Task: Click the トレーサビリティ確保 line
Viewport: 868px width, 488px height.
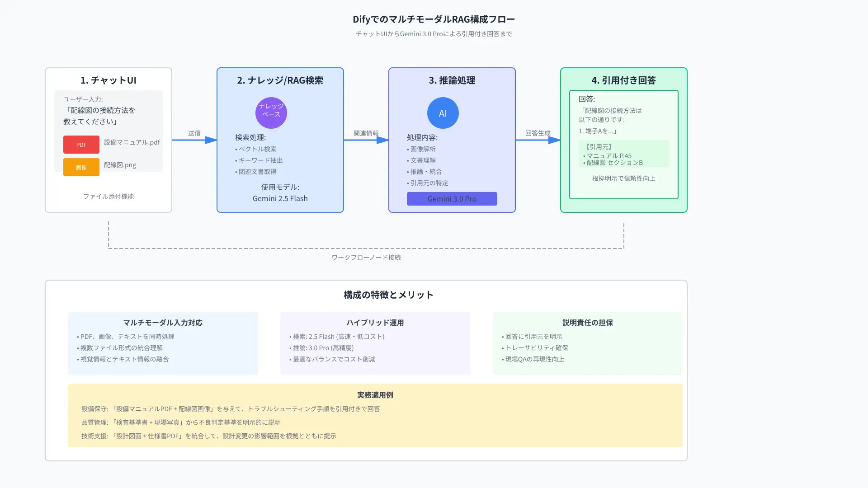Action: (x=535, y=348)
